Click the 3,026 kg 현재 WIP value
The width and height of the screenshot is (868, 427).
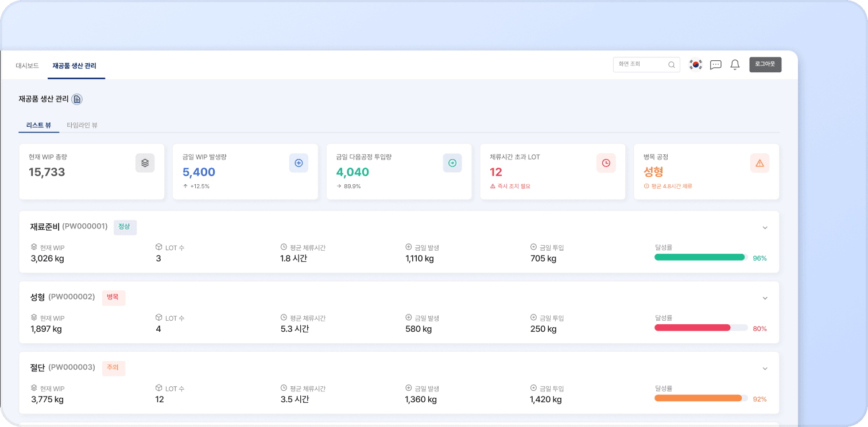(x=47, y=259)
